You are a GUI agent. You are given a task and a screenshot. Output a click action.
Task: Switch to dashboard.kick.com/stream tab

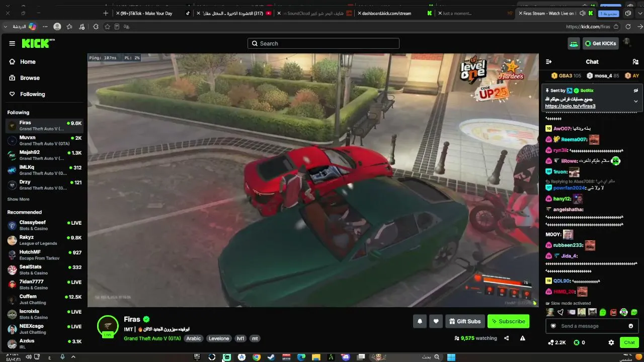[x=394, y=13]
